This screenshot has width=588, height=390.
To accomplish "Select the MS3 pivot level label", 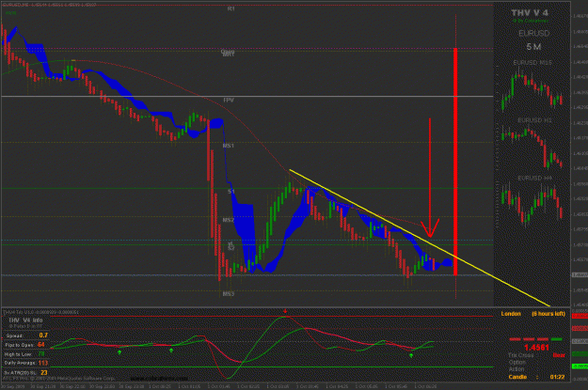I will point(229,294).
